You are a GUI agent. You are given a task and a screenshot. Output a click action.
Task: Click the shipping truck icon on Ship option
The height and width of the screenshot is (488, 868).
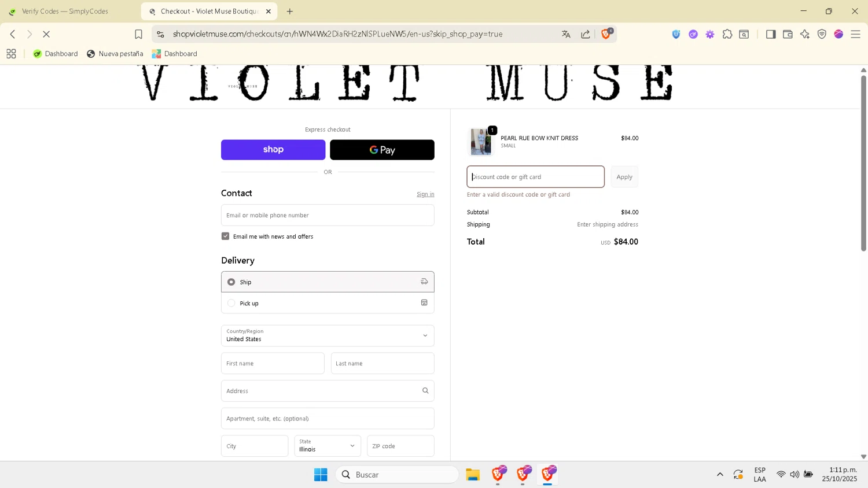pos(424,282)
